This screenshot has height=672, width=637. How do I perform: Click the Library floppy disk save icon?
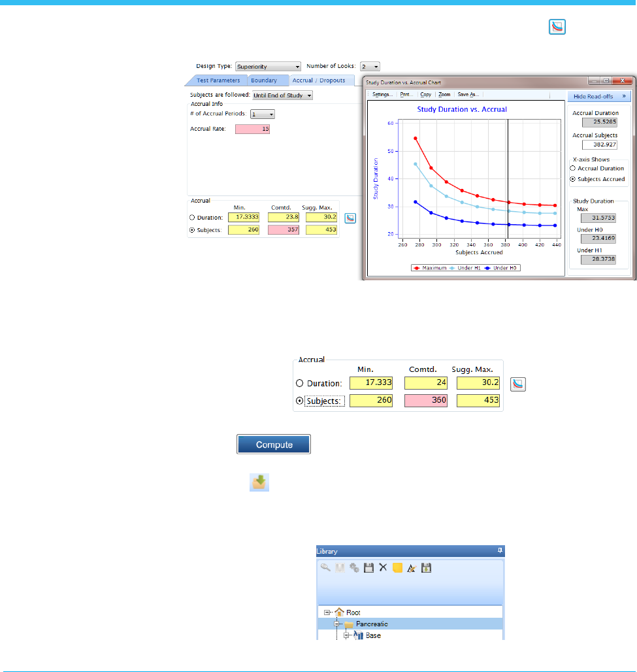click(368, 568)
